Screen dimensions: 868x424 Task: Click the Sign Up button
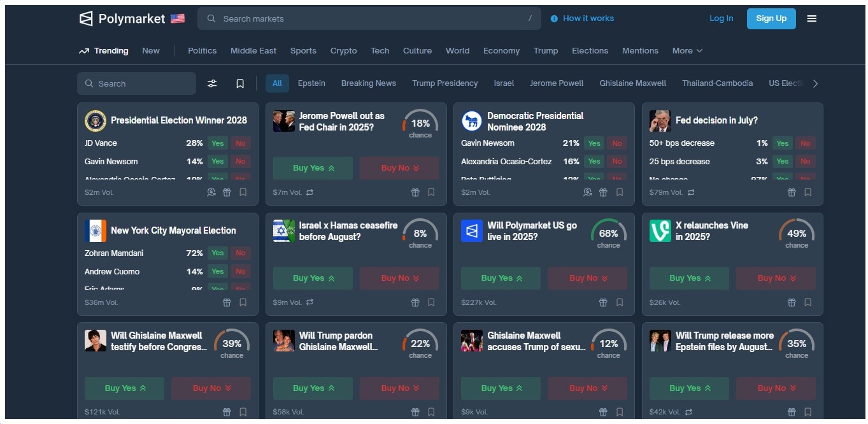click(x=771, y=18)
